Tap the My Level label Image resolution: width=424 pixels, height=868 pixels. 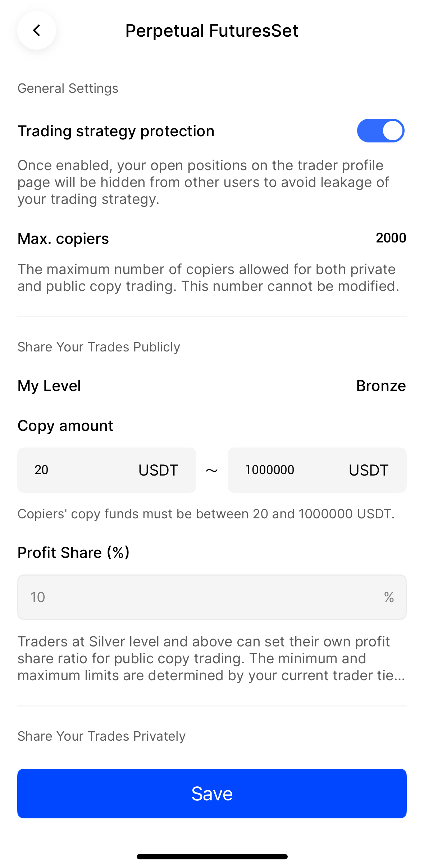[x=49, y=386]
